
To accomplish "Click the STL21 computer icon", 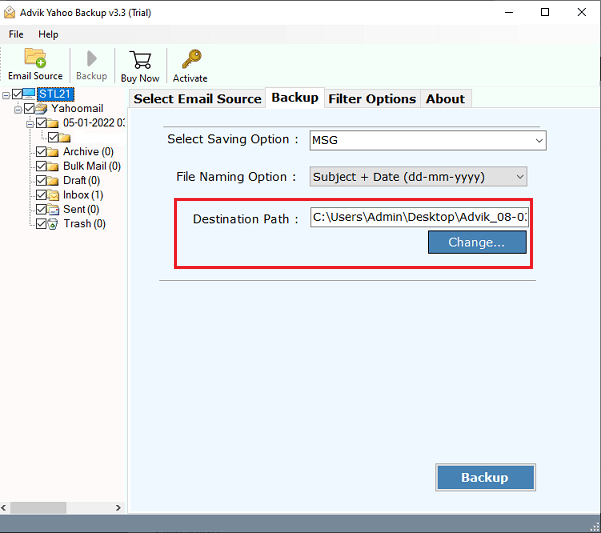I will click(x=29, y=94).
